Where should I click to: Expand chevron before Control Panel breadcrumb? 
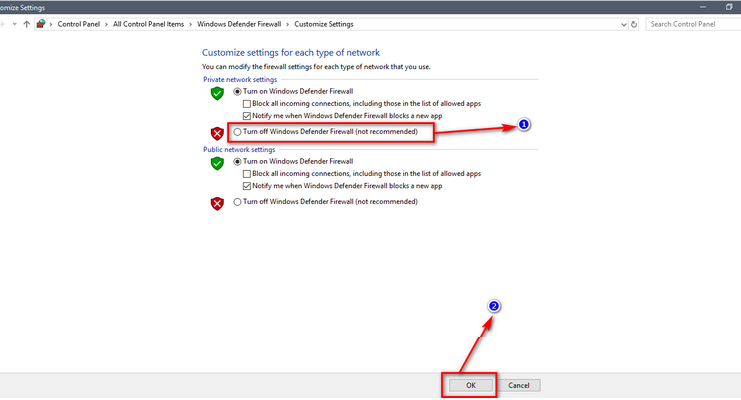(51, 24)
